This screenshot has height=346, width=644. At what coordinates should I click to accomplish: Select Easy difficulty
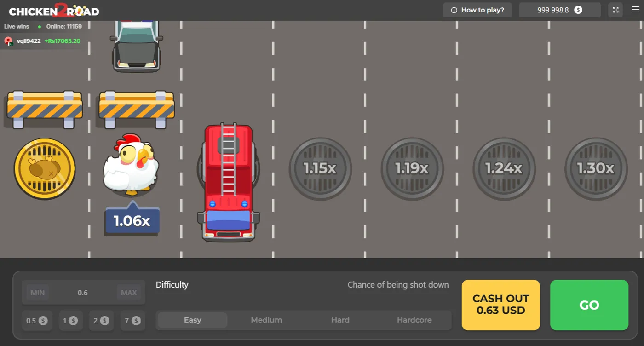pos(192,320)
